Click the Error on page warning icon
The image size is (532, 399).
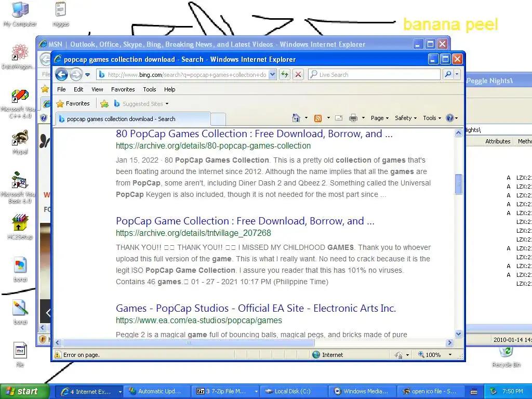[58, 354]
